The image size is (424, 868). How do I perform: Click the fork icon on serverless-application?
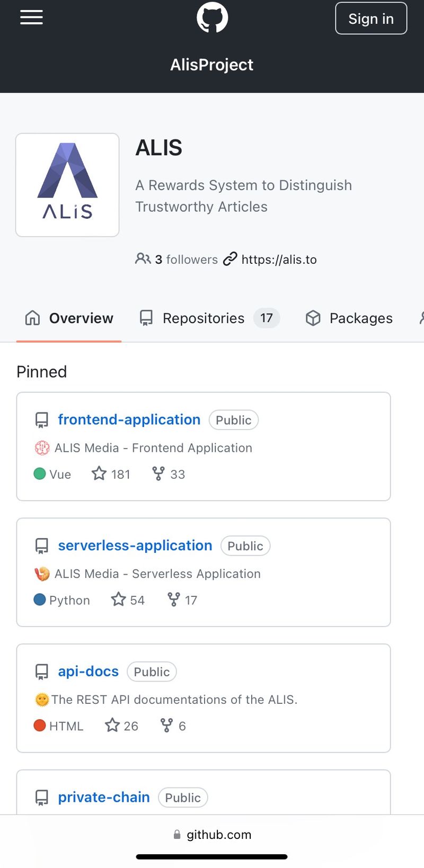pos(173,599)
